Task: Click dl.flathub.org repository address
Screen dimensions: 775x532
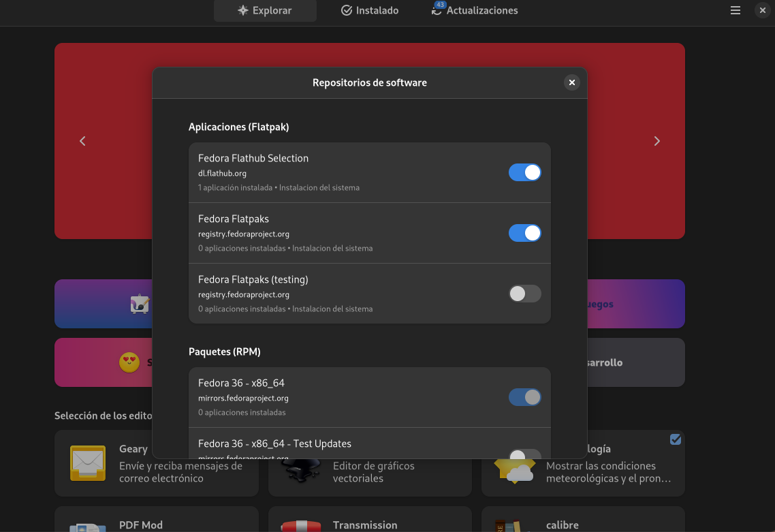Action: pos(223,174)
